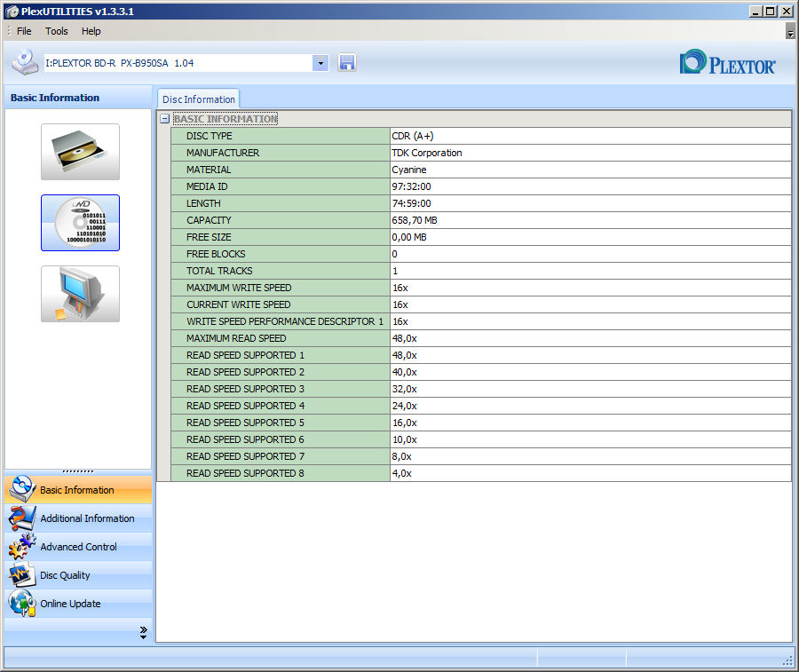Viewport: 799px width, 672px height.
Task: Open the Basic Information navigation button
Action: coord(78,490)
